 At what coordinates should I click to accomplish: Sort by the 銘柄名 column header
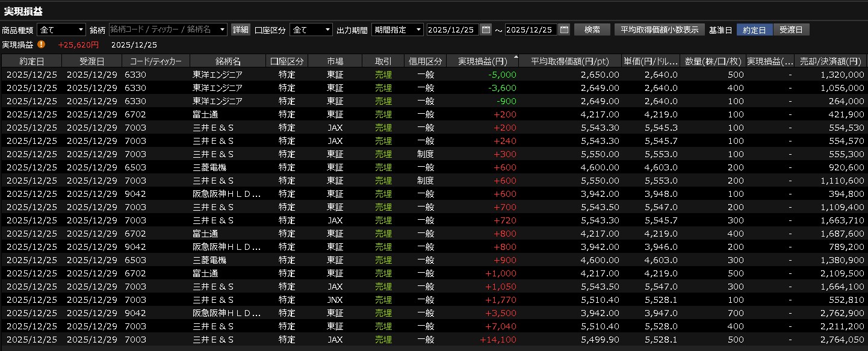(x=228, y=61)
